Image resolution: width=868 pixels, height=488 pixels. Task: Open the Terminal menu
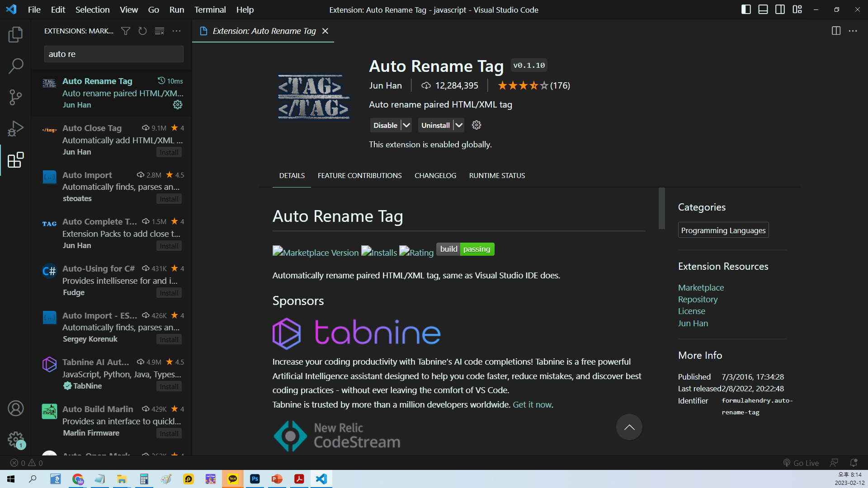tap(210, 9)
